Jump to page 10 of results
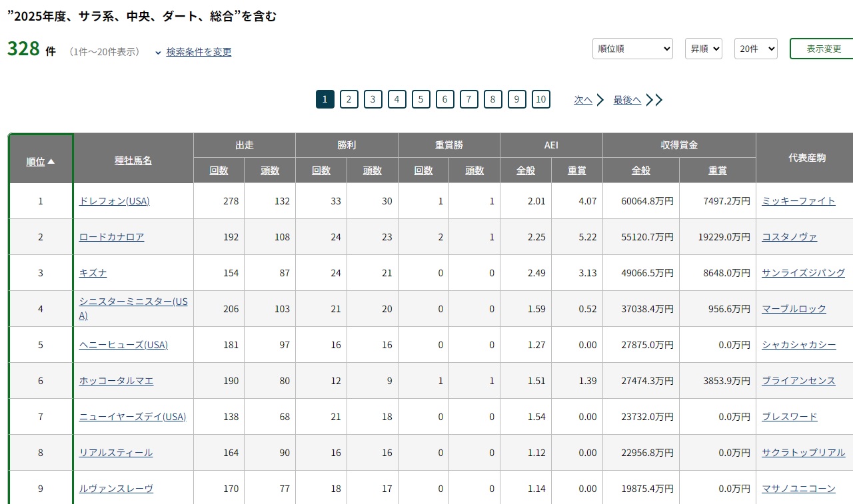 540,100
